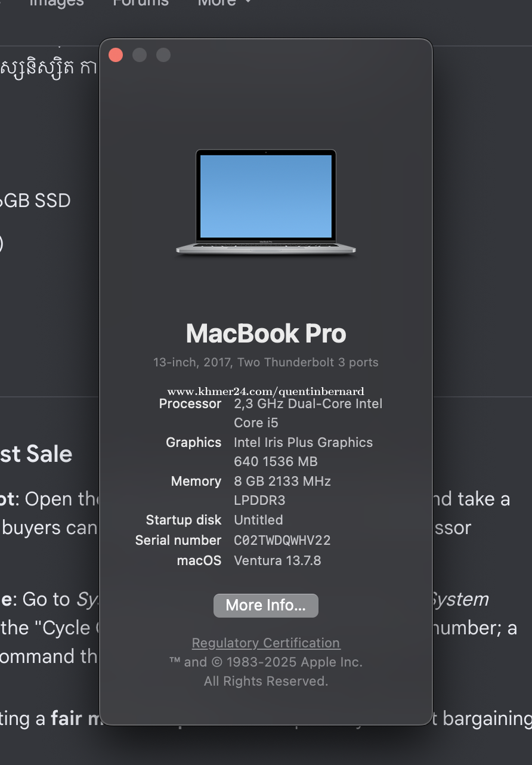This screenshot has height=765, width=532.
Task: Switch to the Forums search tab
Action: (141, 2)
